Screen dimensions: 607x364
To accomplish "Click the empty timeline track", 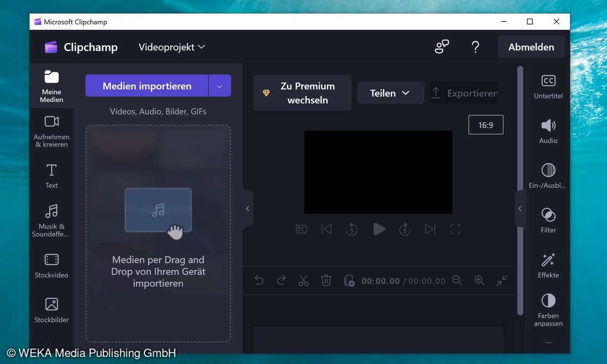I will pyautogui.click(x=378, y=340).
